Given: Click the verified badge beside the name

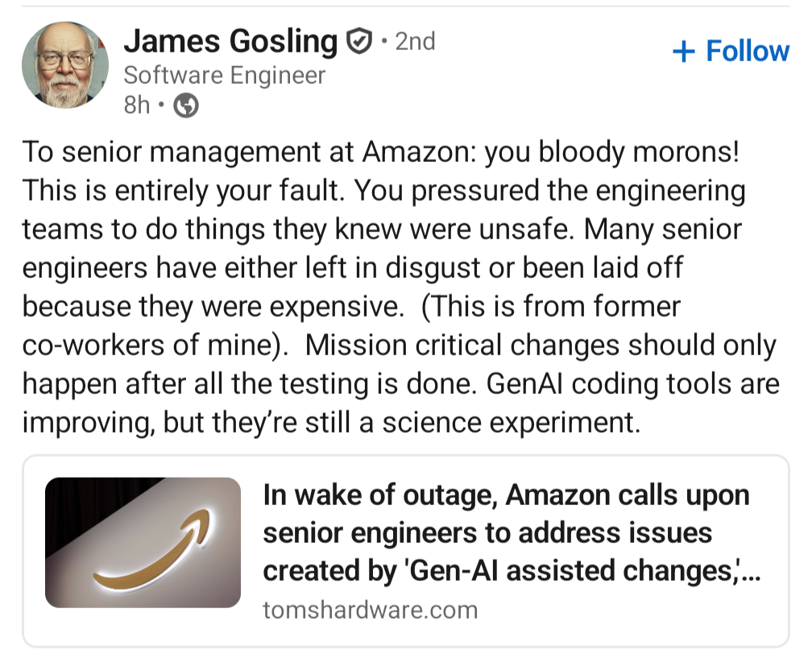Looking at the screenshot, I should click(358, 40).
